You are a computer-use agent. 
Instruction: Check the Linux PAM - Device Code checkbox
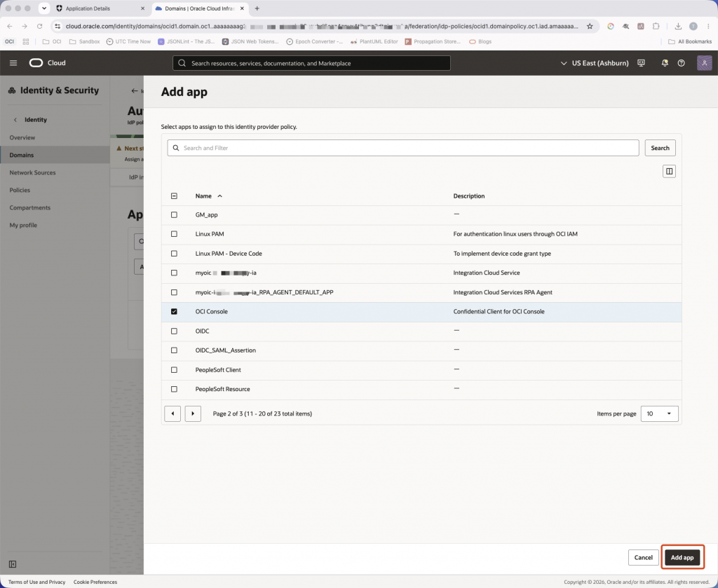174,254
